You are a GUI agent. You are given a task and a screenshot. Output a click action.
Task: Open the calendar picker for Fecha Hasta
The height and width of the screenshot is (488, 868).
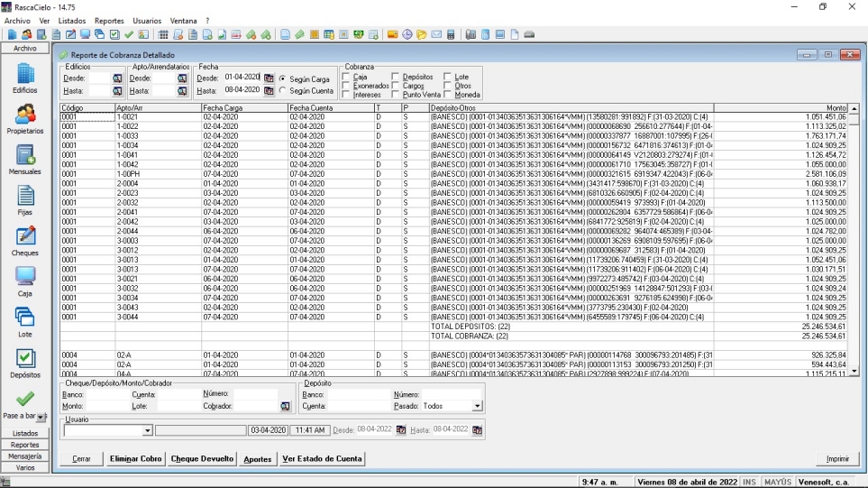point(269,90)
